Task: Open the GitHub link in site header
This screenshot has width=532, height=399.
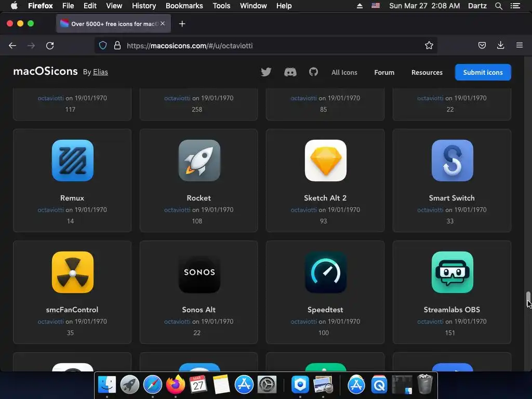Action: 313,72
